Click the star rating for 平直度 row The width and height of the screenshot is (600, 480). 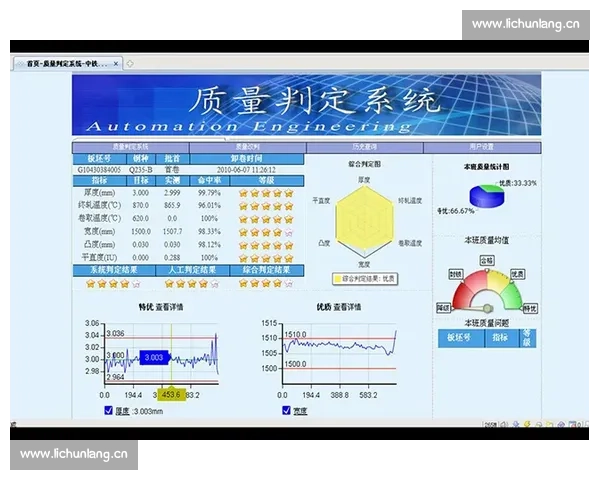[x=266, y=258]
